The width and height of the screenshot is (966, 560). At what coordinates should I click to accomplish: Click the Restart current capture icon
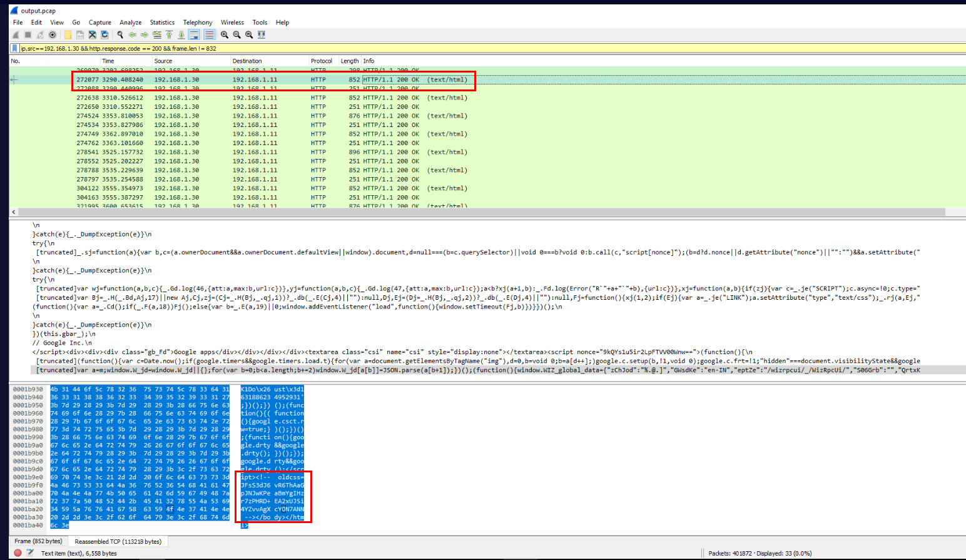40,35
